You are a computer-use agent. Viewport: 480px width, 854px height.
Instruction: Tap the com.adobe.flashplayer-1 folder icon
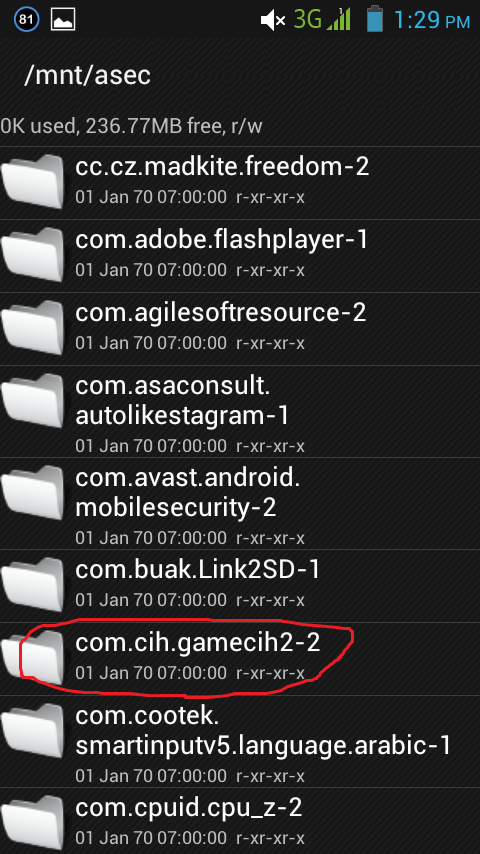click(x=33, y=254)
